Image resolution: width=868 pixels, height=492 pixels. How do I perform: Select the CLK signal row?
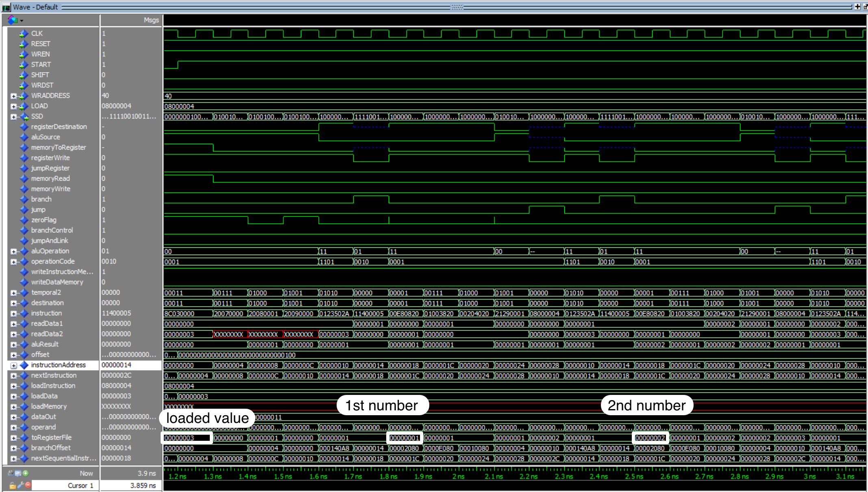(x=37, y=34)
